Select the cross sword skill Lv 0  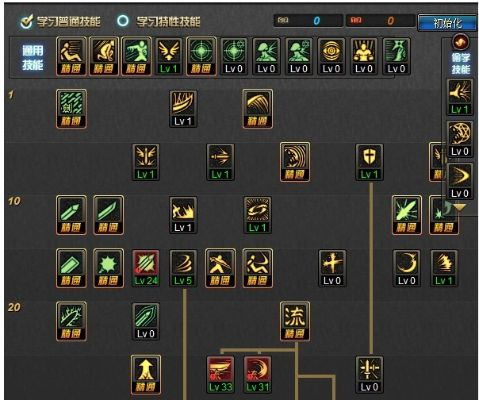332,268
